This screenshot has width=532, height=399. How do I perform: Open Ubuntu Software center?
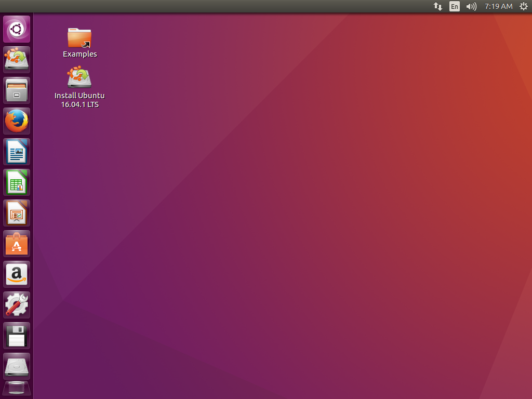[17, 244]
